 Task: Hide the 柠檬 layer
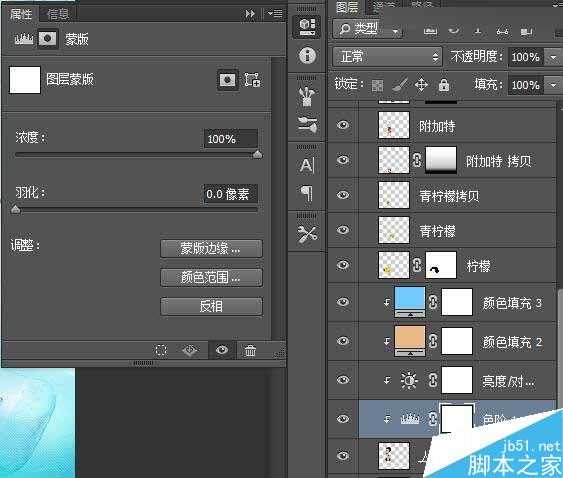click(x=343, y=265)
